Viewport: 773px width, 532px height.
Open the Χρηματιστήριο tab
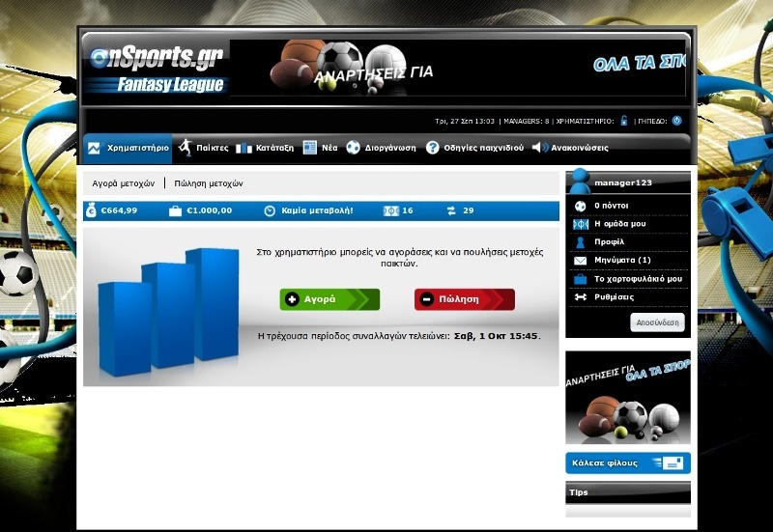[128, 148]
